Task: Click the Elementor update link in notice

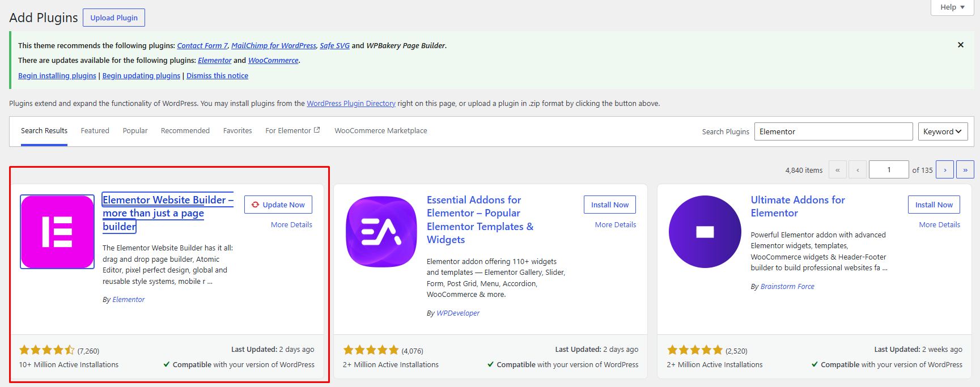Action: click(215, 60)
